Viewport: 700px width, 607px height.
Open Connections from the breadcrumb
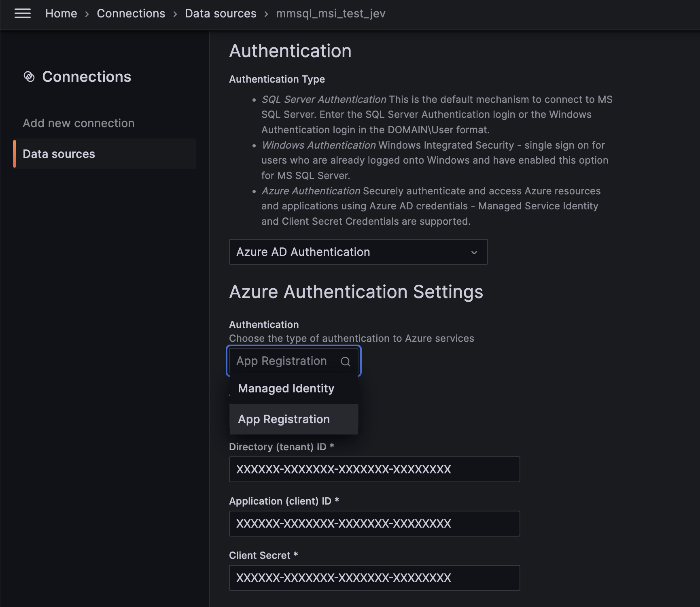tap(131, 13)
